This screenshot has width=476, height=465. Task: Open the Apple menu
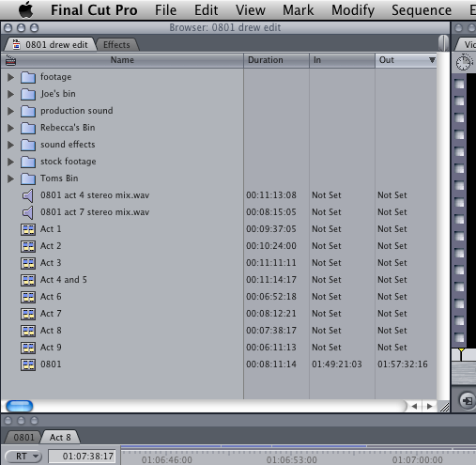[x=26, y=10]
